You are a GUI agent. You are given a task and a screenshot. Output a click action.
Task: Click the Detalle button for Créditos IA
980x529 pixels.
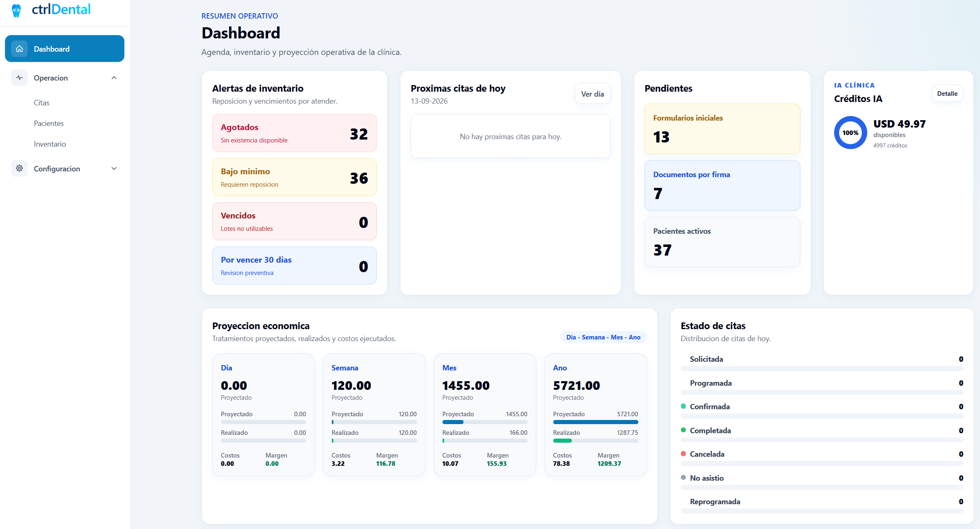click(x=947, y=94)
